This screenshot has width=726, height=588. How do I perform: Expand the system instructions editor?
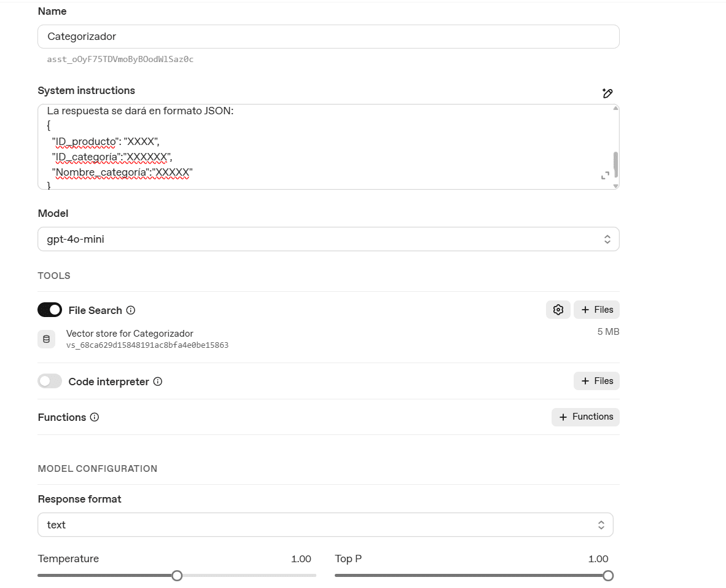pos(604,176)
